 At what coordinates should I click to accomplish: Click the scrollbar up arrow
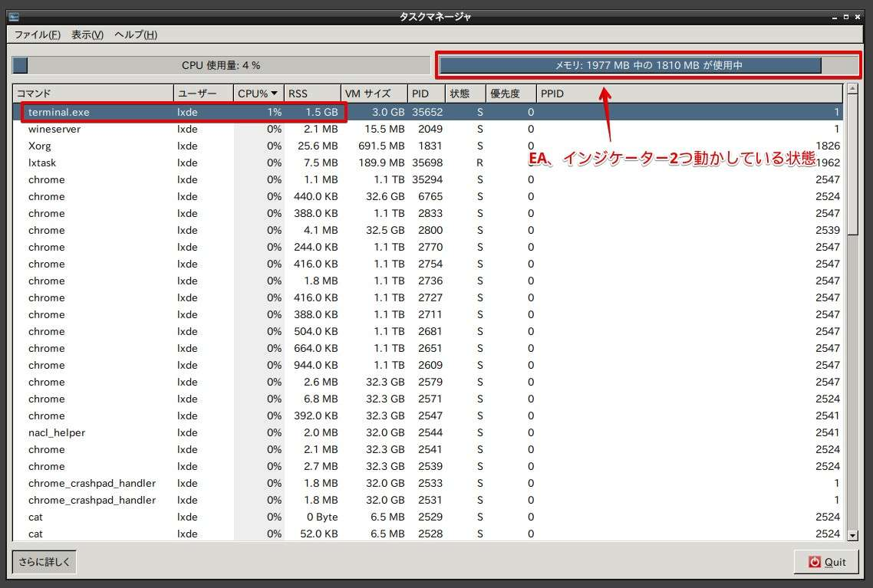(x=852, y=89)
